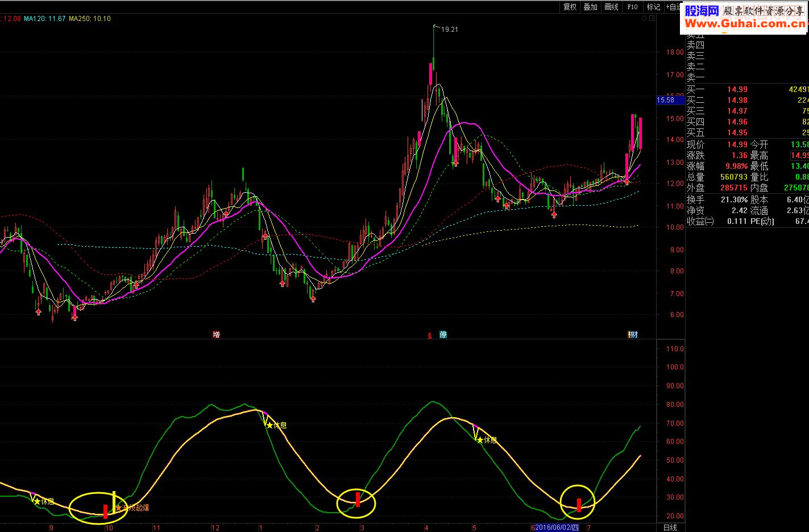
Task: Click the MA250: 10.10 indicator label
Action: [x=90, y=19]
